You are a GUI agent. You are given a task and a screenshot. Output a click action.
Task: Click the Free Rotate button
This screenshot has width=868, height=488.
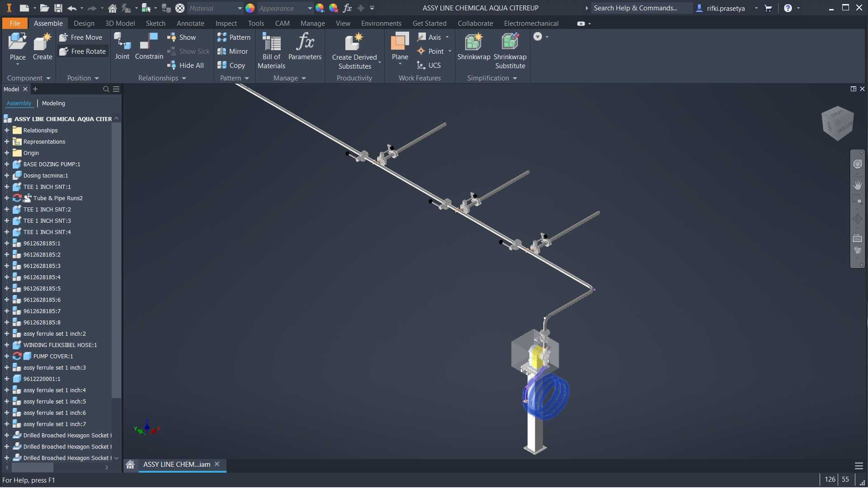[83, 52]
